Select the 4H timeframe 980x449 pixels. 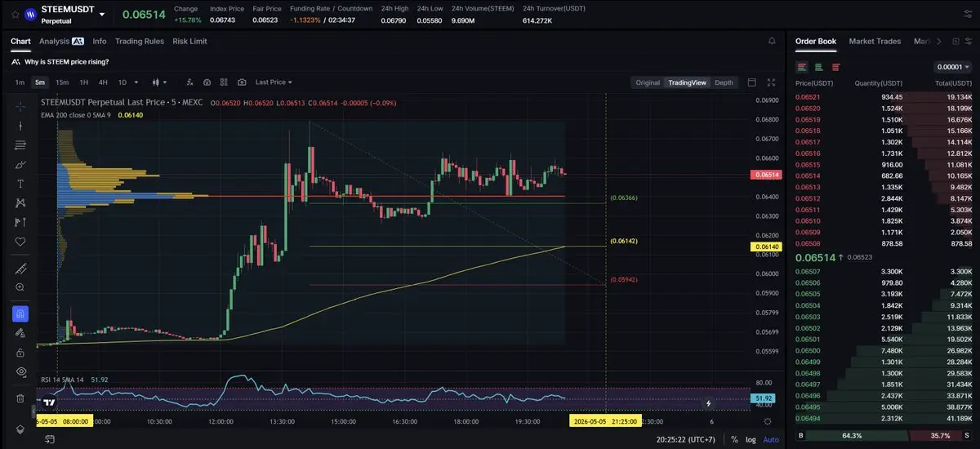103,82
